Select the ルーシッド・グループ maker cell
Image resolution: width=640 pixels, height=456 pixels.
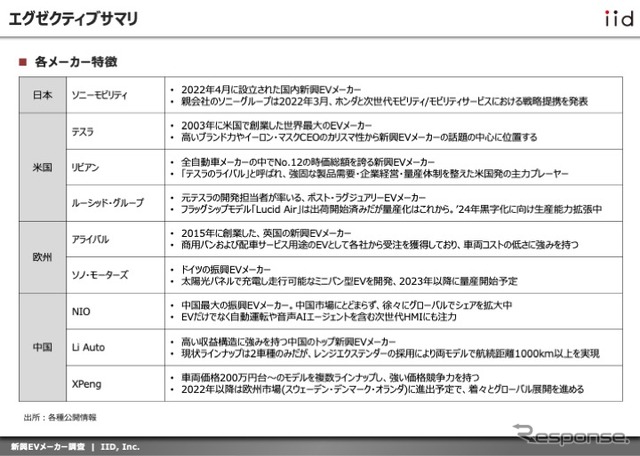(116, 203)
